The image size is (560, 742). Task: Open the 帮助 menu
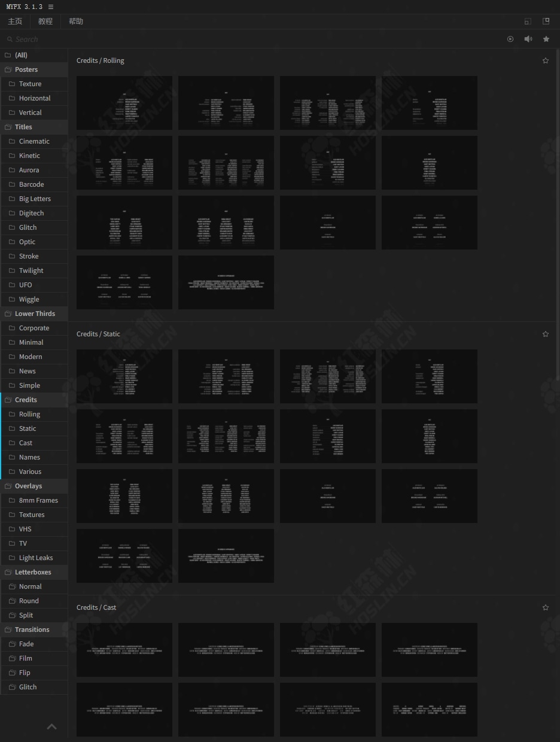pos(76,22)
